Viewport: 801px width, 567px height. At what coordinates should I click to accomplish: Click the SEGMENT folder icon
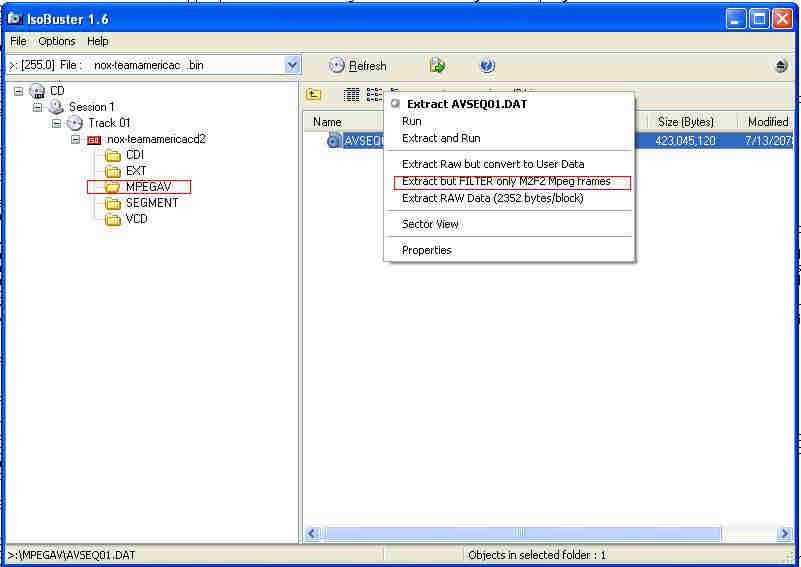pos(112,203)
